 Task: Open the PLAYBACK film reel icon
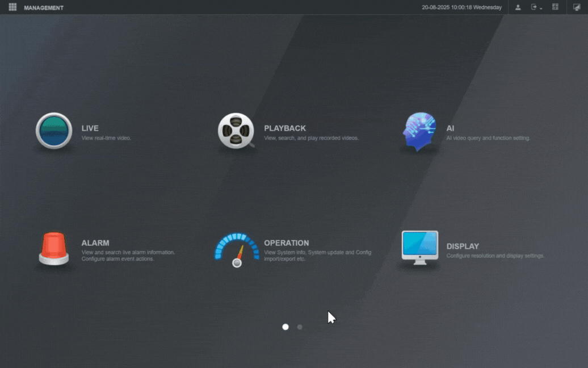pos(236,131)
